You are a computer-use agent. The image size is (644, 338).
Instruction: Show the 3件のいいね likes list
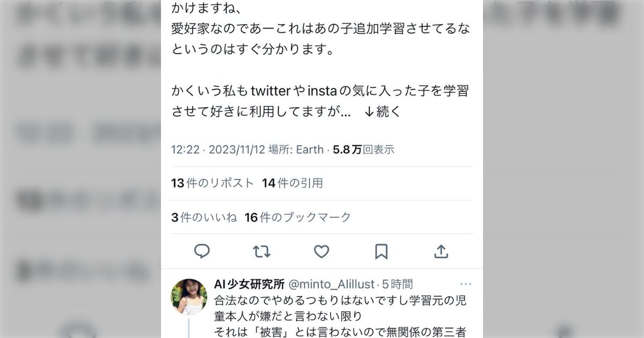point(204,217)
